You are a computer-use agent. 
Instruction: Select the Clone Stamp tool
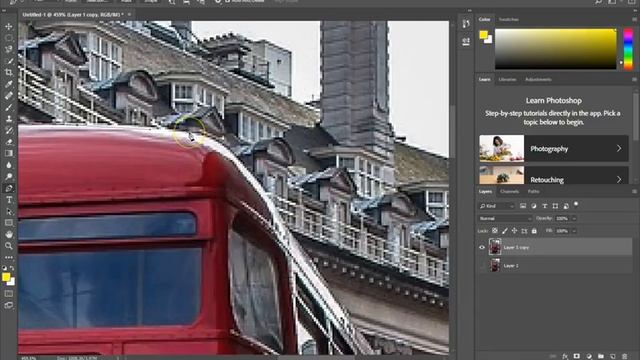click(9, 119)
